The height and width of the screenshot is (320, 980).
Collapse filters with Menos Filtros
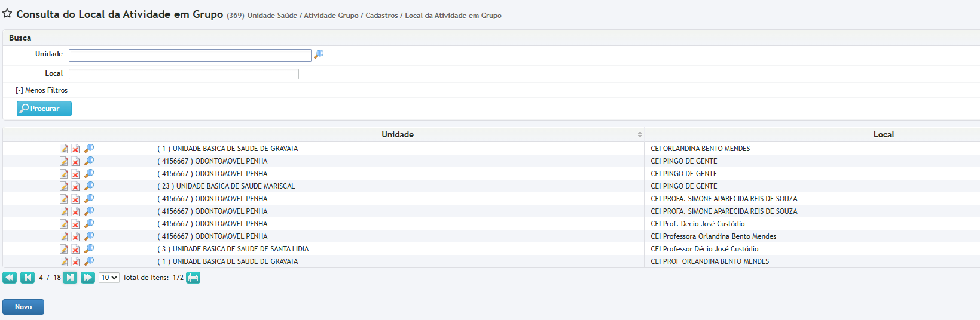[x=42, y=90]
